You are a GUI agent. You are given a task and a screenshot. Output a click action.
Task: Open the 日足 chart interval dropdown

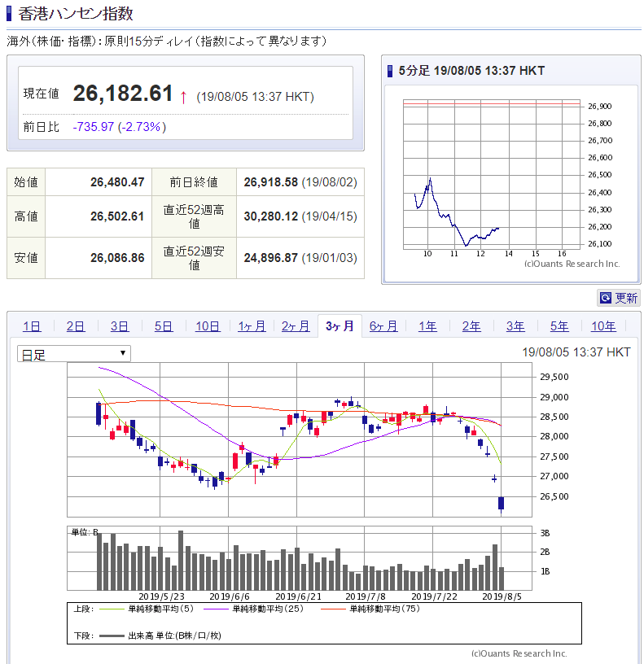coord(73,353)
